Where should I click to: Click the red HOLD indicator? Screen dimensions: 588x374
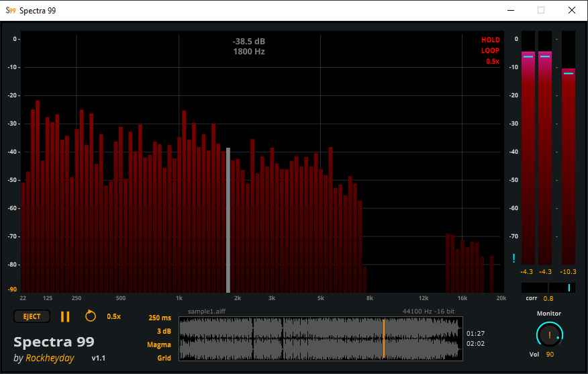(x=491, y=40)
